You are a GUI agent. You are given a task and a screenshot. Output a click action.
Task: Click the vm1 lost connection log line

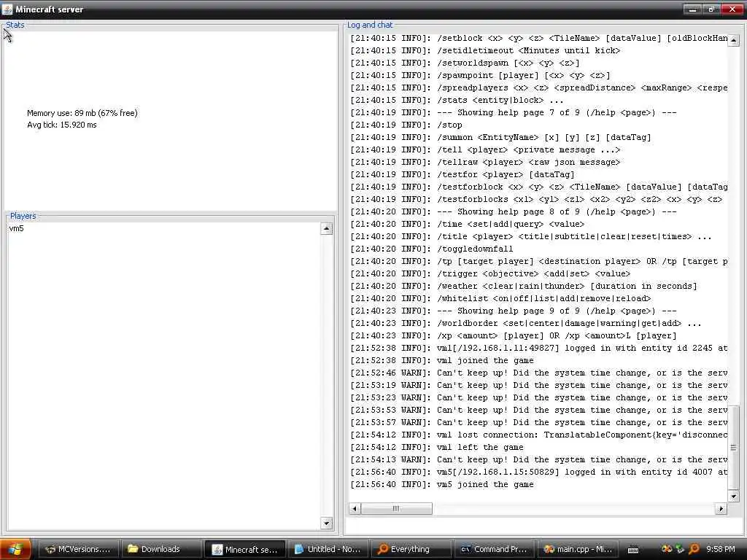click(x=539, y=435)
